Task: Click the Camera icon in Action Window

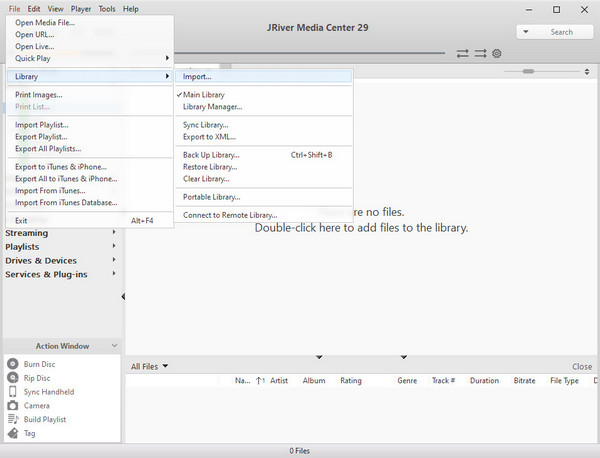Action: coord(13,405)
